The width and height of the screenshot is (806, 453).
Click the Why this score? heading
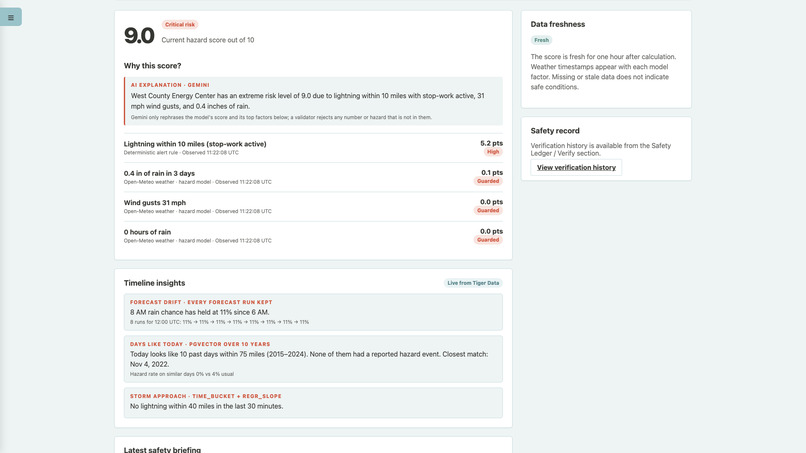tap(152, 66)
